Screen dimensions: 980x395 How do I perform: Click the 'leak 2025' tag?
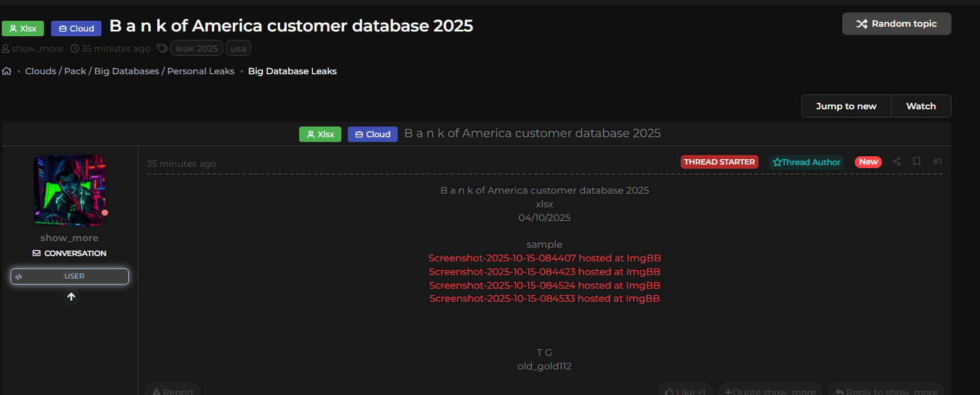196,49
